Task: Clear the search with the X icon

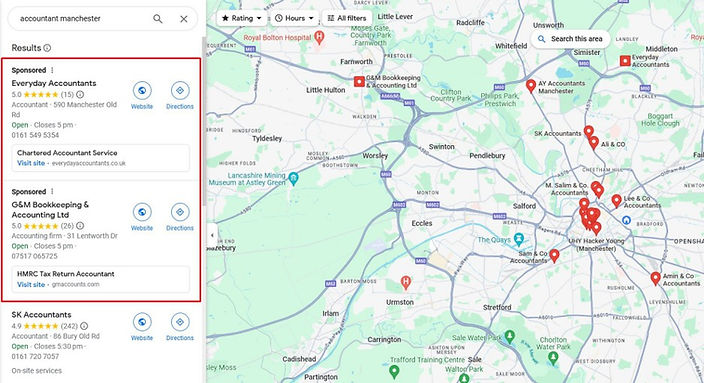Action: pyautogui.click(x=184, y=19)
